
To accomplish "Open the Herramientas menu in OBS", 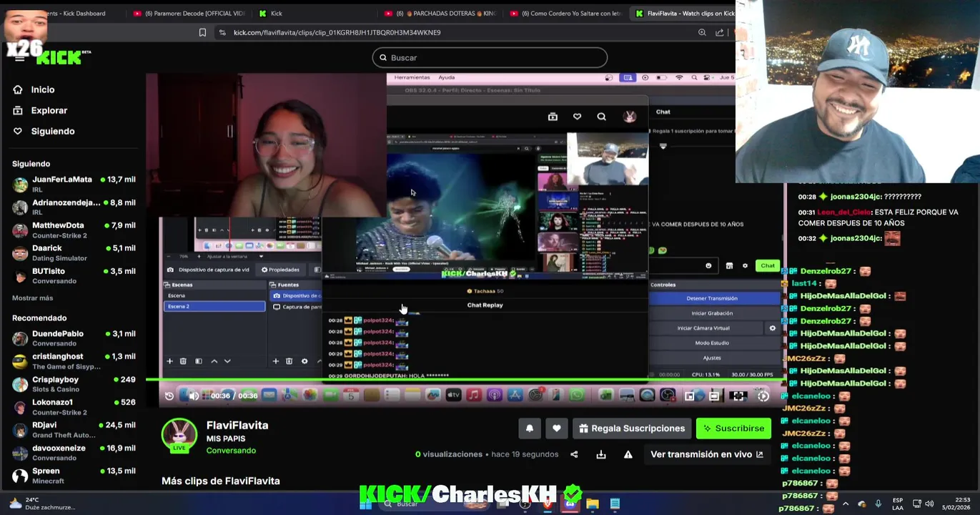I will click(412, 77).
